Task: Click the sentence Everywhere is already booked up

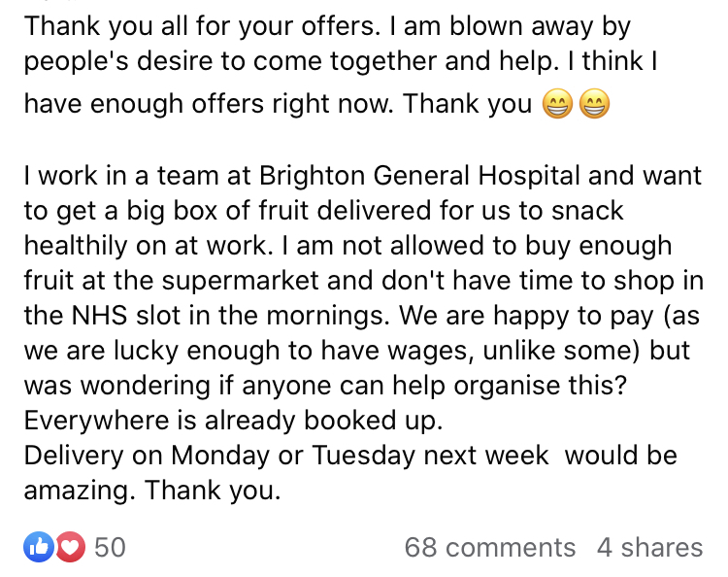Action: (x=233, y=421)
